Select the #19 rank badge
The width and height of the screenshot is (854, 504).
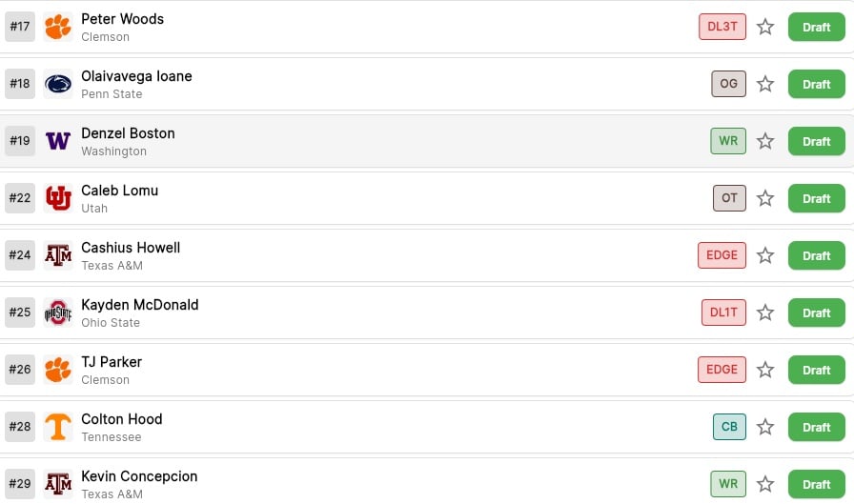[x=20, y=141]
